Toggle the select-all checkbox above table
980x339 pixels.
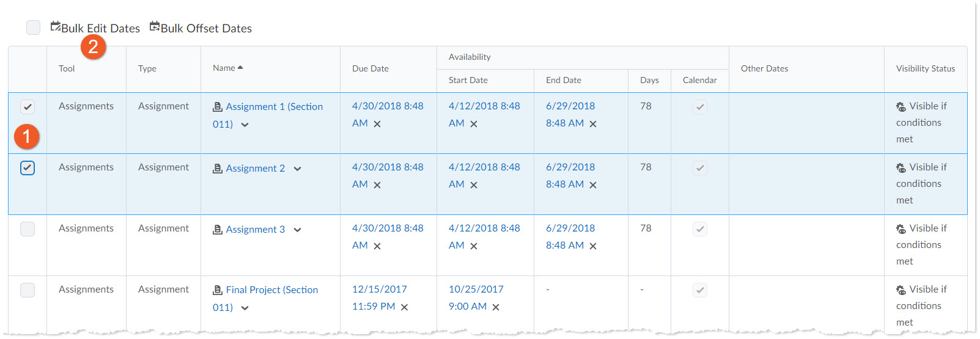[34, 27]
